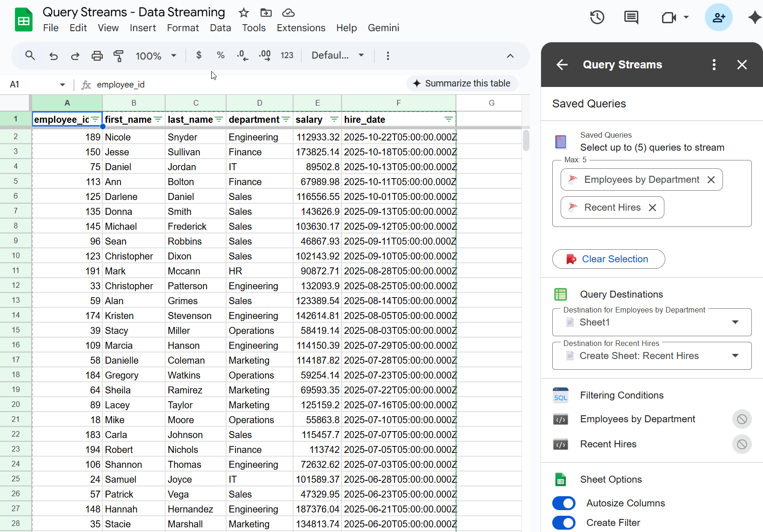Toggle the Create Filter switch
The width and height of the screenshot is (763, 532).
pyautogui.click(x=564, y=523)
